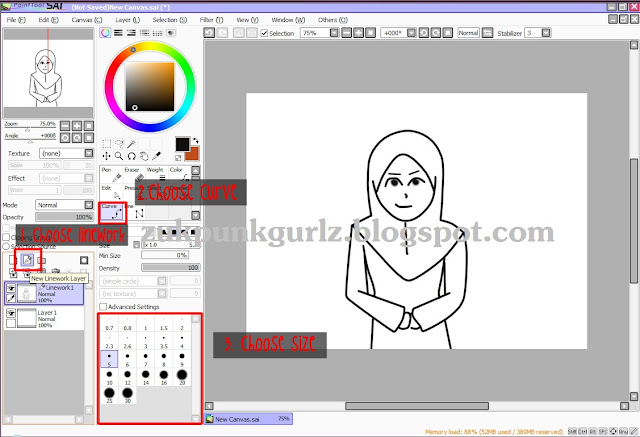This screenshot has height=437, width=640.
Task: Choose the linework Eraser tool
Action: [x=133, y=174]
